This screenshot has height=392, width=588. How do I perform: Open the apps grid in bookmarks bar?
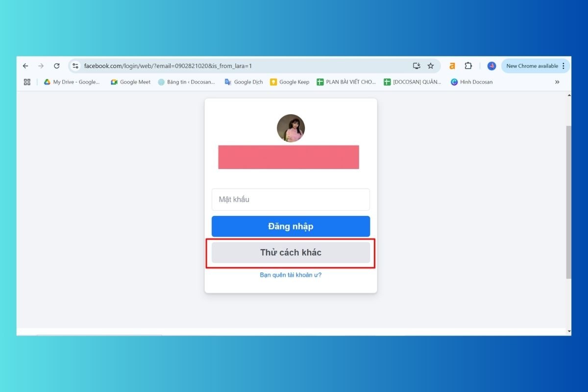pos(27,82)
